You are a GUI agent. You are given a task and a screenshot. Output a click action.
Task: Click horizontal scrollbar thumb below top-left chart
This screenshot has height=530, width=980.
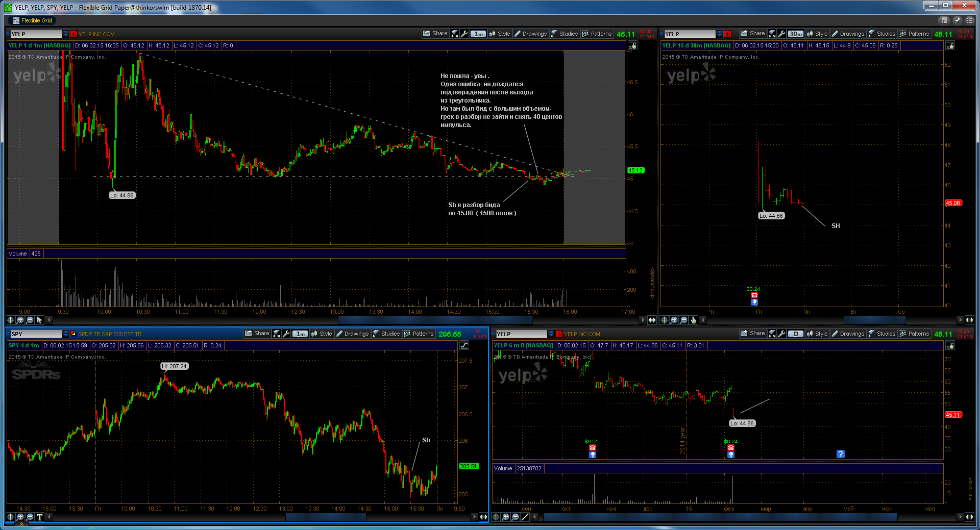435,320
